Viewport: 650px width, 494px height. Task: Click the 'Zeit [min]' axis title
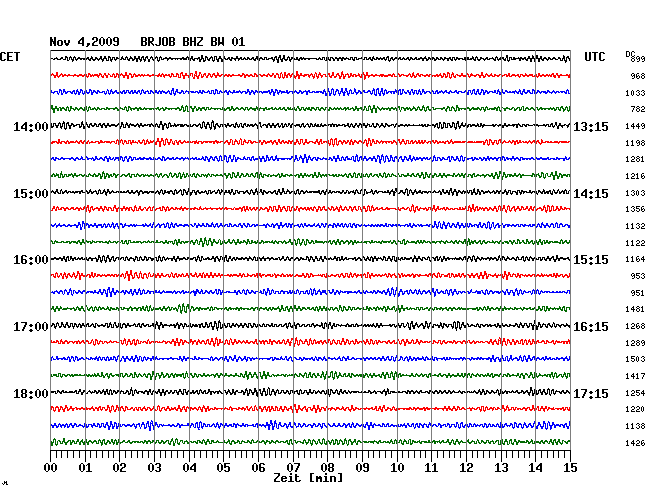[308, 478]
